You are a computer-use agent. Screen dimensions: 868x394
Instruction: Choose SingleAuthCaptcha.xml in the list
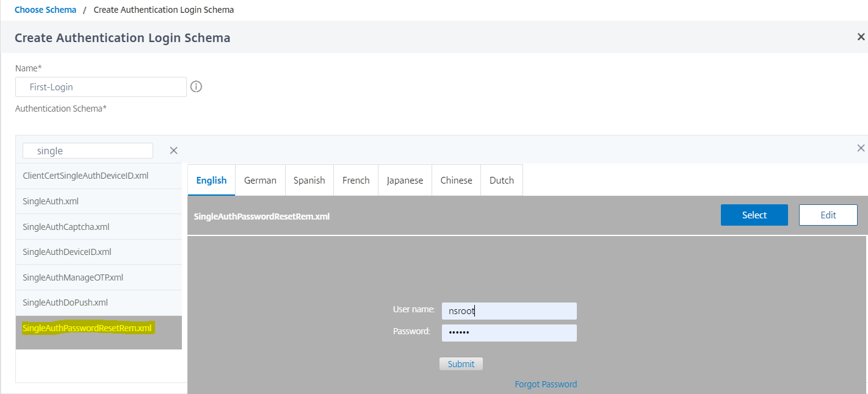coord(99,227)
